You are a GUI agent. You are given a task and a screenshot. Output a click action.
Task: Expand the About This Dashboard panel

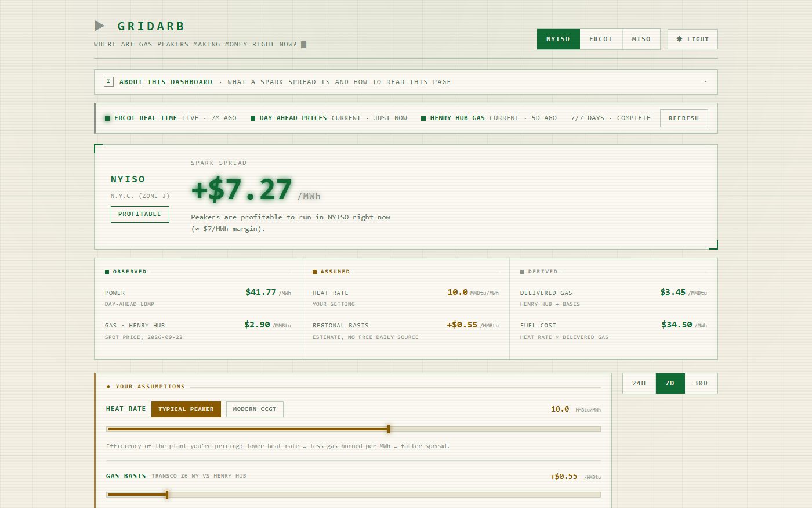[406, 82]
